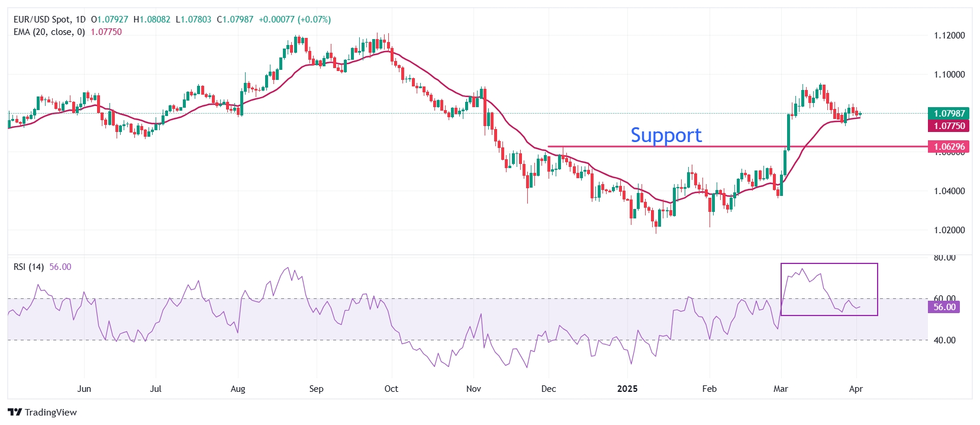Select the blue Support text annotation
Viewport: 980px width, 425px height.
666,135
